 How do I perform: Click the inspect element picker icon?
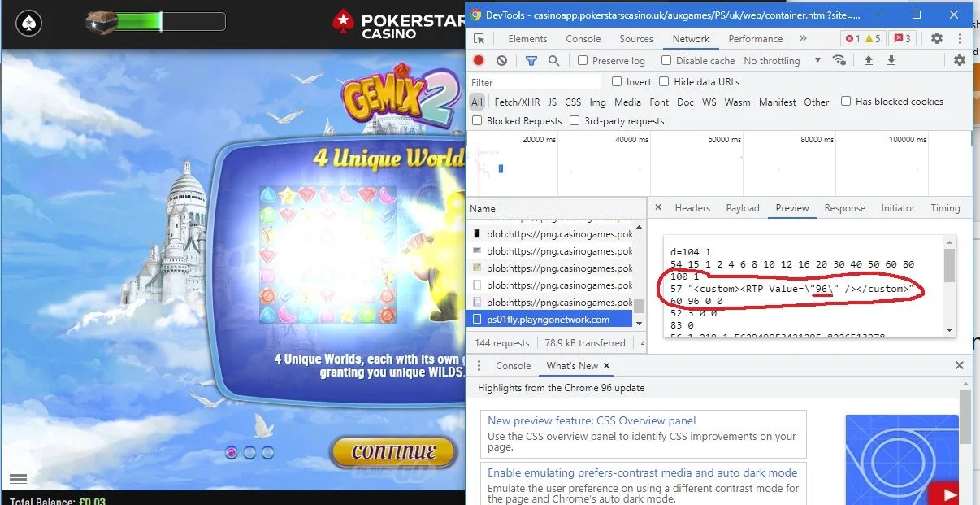click(479, 39)
